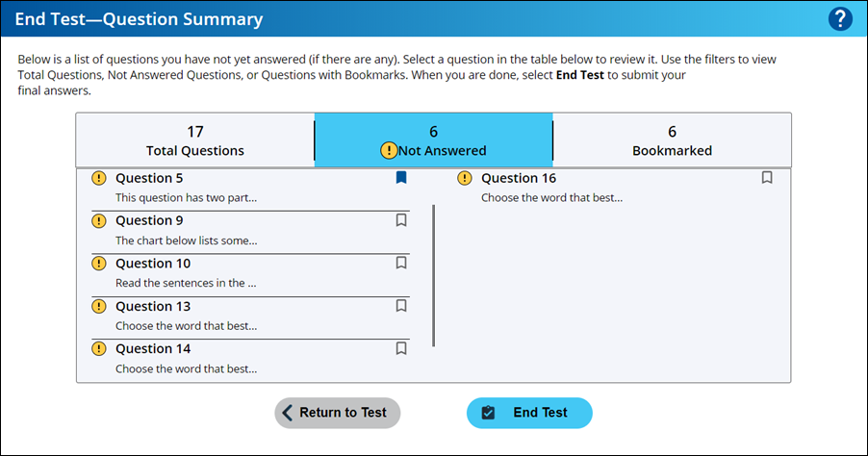Click the left chevron on Return to Test
The height and width of the screenshot is (456, 868).
[287, 413]
